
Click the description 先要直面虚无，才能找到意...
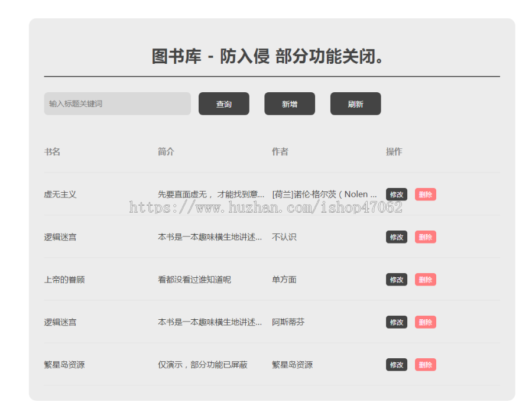click(211, 194)
